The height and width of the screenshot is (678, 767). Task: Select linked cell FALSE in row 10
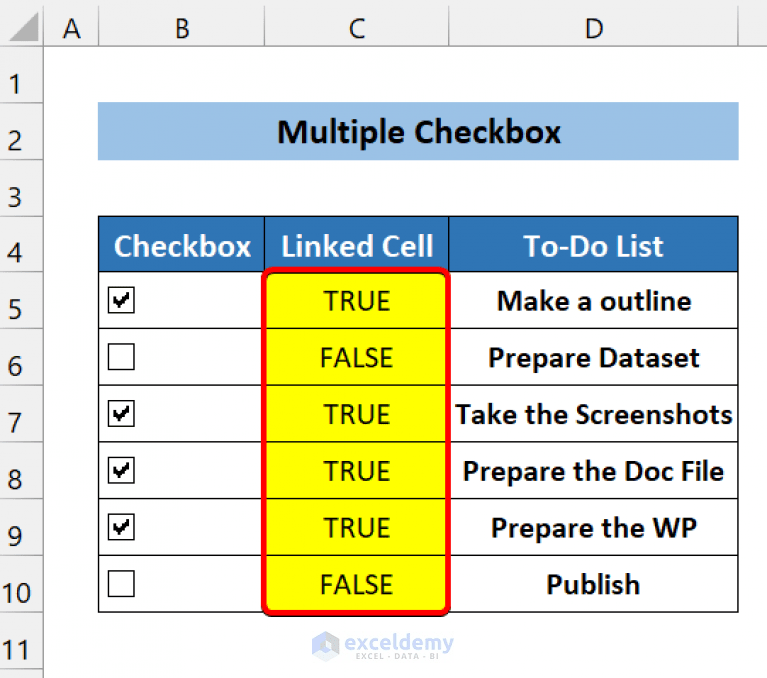point(357,584)
